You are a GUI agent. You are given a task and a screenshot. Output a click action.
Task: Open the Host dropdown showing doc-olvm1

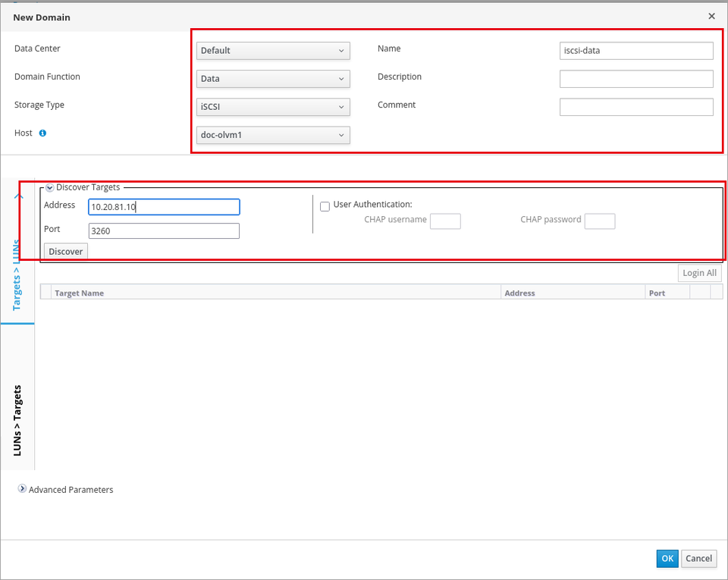[x=273, y=135]
